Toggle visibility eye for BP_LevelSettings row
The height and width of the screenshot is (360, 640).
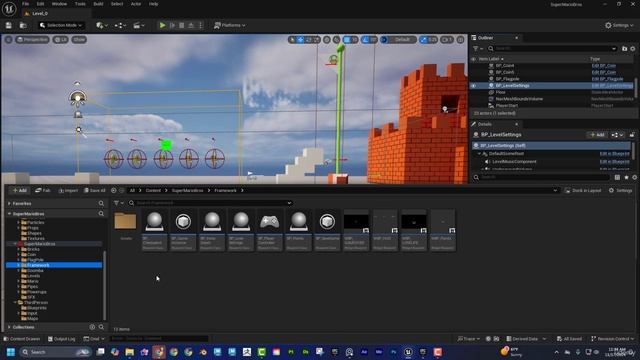tap(473, 86)
